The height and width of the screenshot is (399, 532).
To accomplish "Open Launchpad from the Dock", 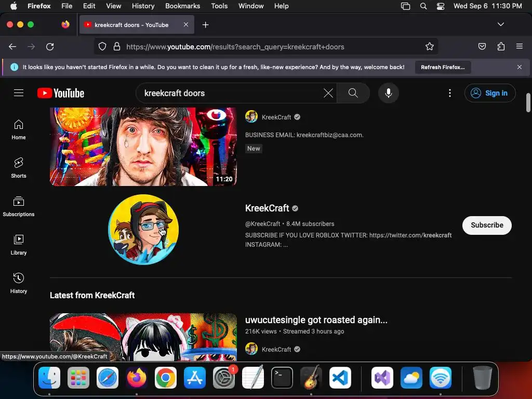I will (78, 378).
